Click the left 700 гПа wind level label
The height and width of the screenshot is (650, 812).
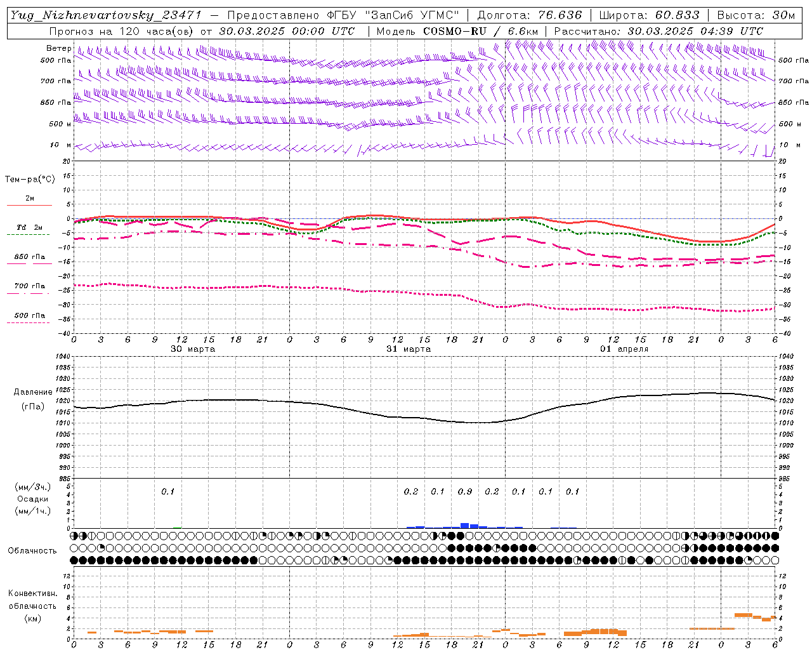[56, 81]
